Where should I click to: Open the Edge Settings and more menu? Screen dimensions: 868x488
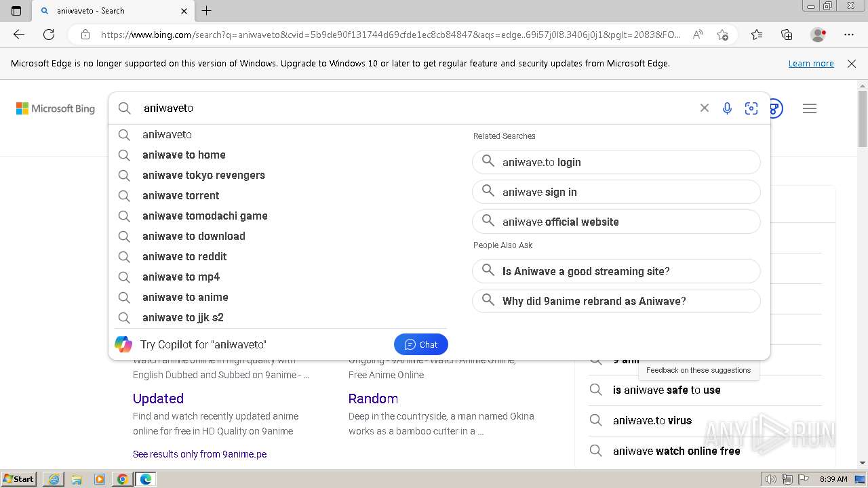849,35
